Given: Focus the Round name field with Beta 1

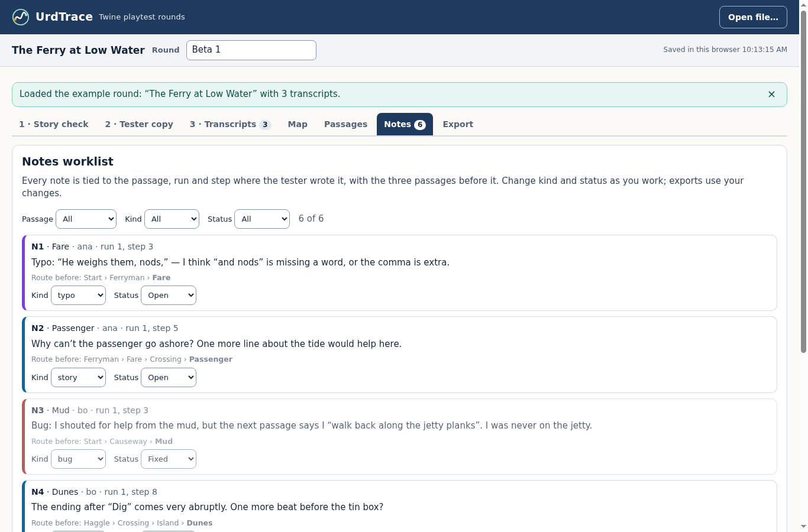Looking at the screenshot, I should [251, 50].
